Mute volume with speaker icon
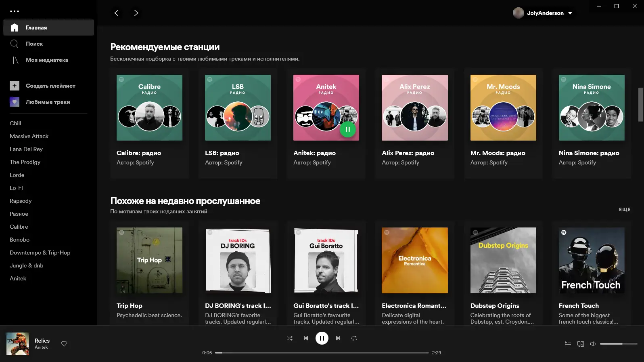This screenshot has height=362, width=644. tap(593, 344)
